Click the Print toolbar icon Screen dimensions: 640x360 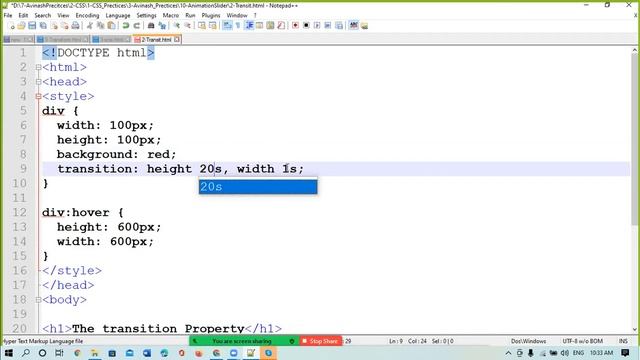tap(75, 26)
